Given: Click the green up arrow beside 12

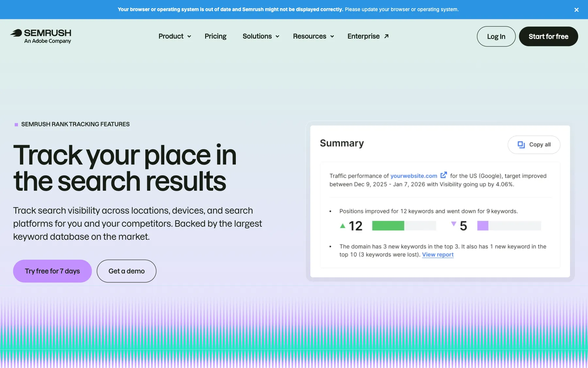Looking at the screenshot, I should pos(343,226).
